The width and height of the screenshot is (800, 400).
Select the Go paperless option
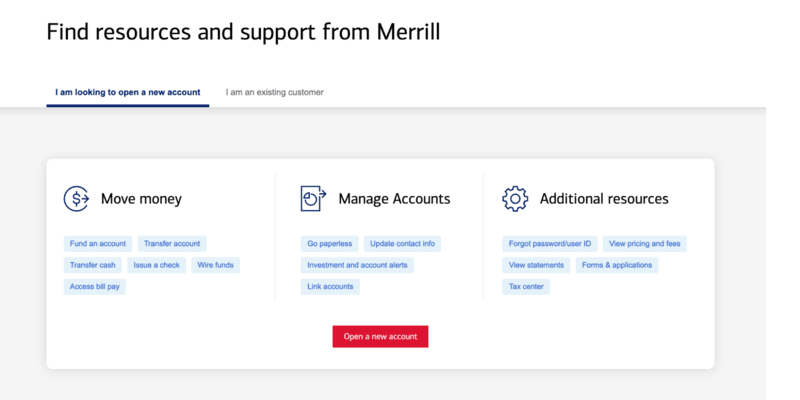pyautogui.click(x=330, y=244)
